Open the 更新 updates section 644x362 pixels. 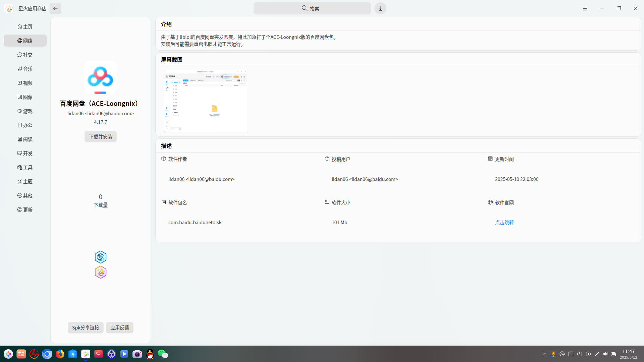point(25,209)
